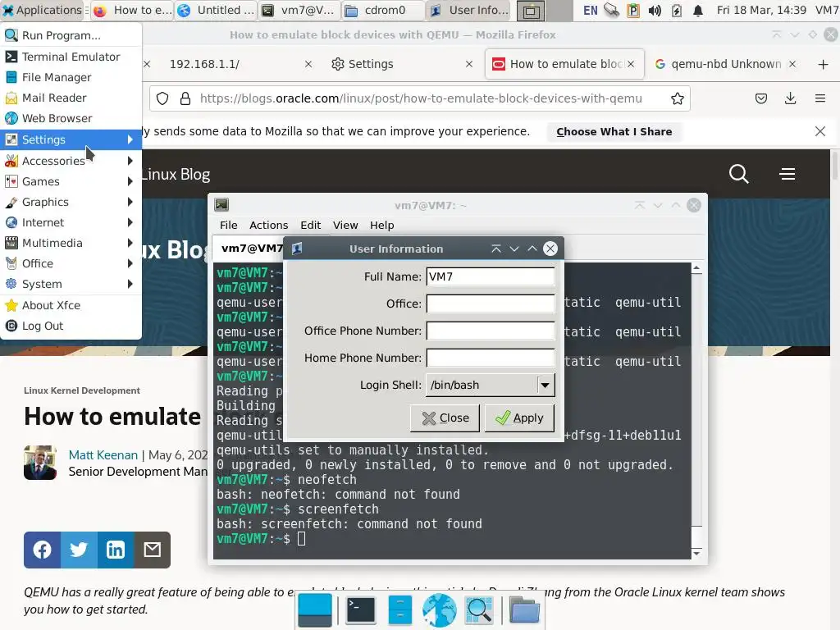Click the Save to Pocket icon
The height and width of the screenshot is (630, 840).
click(x=760, y=98)
